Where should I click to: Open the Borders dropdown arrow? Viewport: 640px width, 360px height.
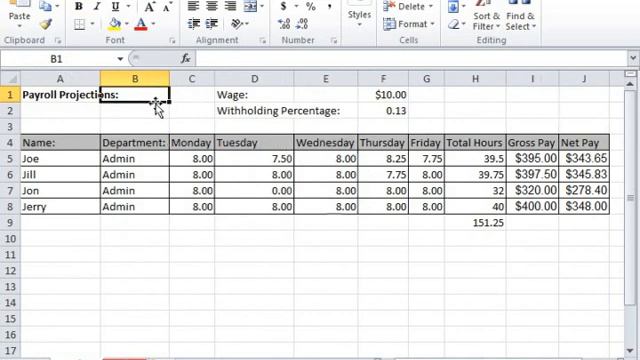[x=92, y=24]
